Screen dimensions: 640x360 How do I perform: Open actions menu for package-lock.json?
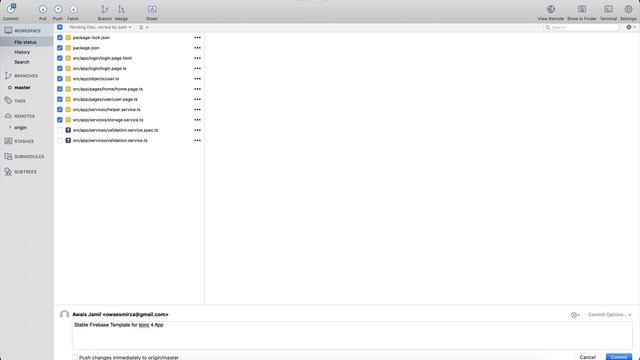click(x=198, y=38)
